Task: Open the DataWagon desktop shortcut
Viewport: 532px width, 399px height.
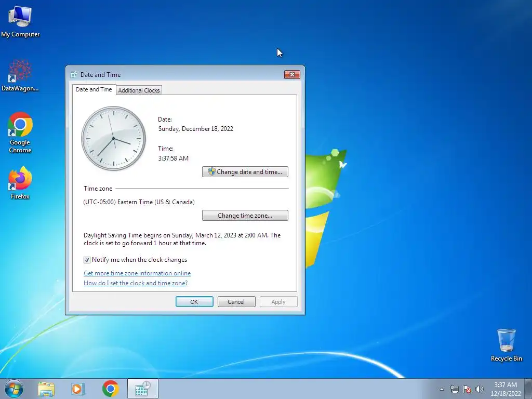Action: [20, 76]
